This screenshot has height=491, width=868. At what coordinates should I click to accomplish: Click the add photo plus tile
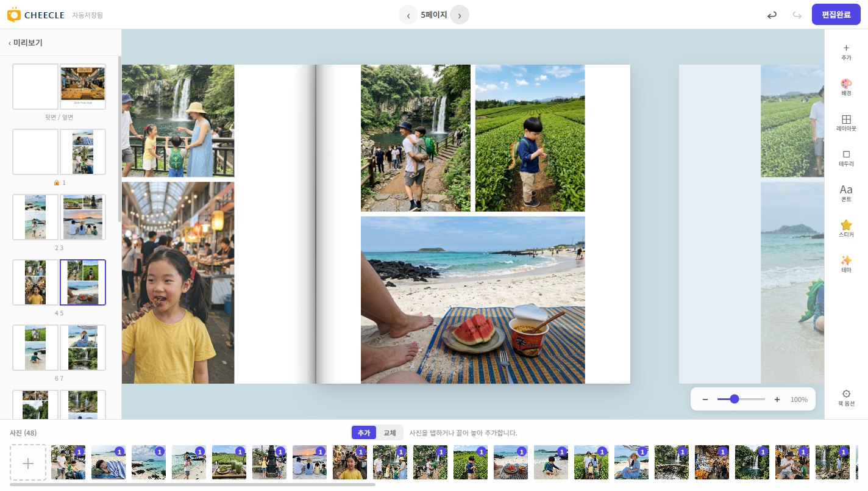[28, 462]
